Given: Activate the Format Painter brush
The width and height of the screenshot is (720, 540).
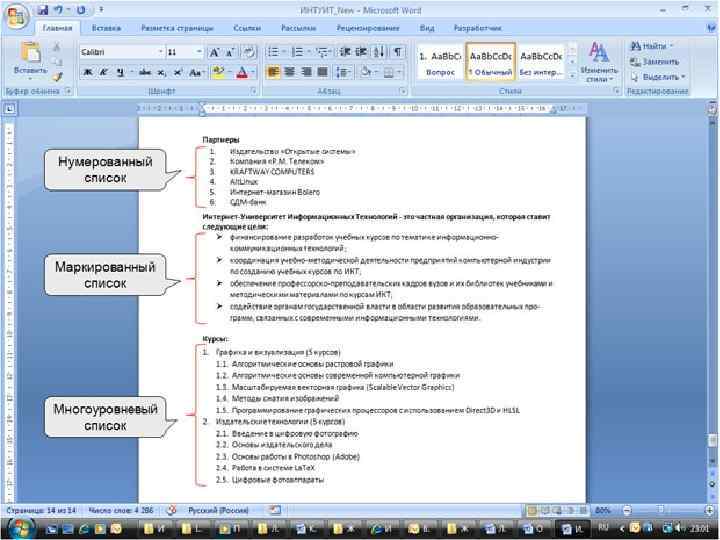Looking at the screenshot, I should [x=57, y=76].
